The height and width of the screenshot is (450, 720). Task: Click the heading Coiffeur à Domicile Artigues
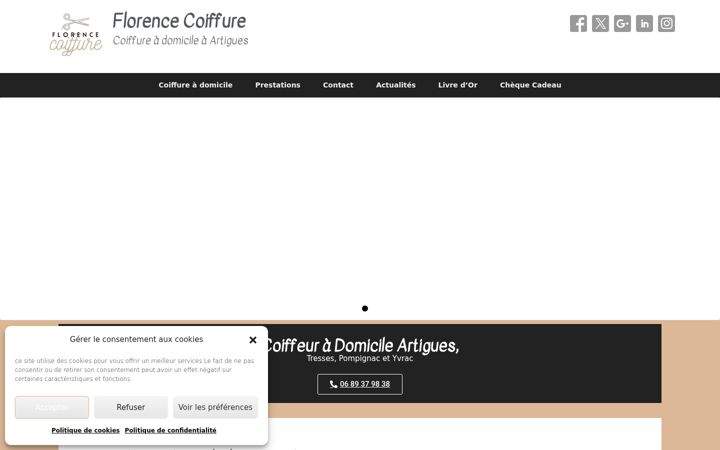tap(362, 345)
